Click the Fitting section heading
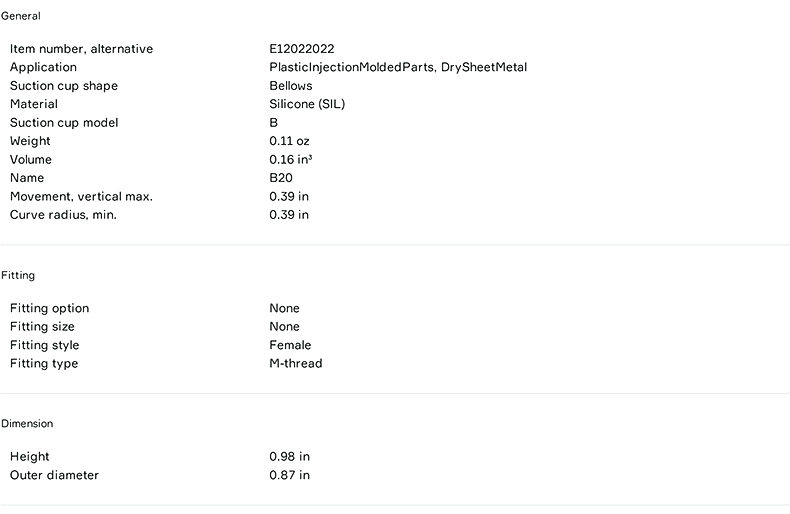This screenshot has width=790, height=514. coord(18,275)
